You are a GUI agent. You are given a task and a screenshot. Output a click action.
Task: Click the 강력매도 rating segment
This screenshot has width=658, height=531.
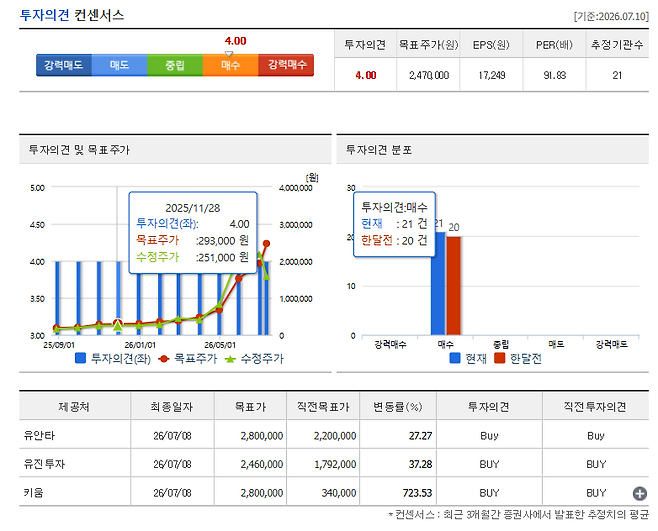coord(64,65)
